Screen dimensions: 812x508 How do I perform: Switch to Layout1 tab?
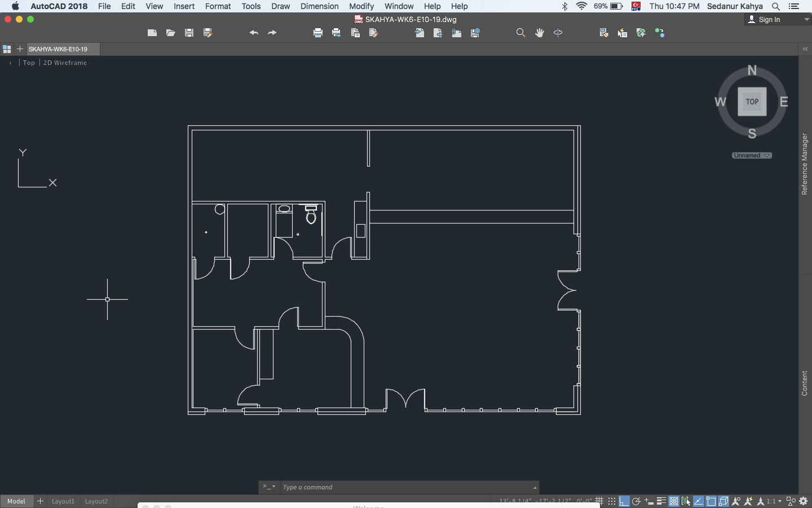(x=63, y=501)
